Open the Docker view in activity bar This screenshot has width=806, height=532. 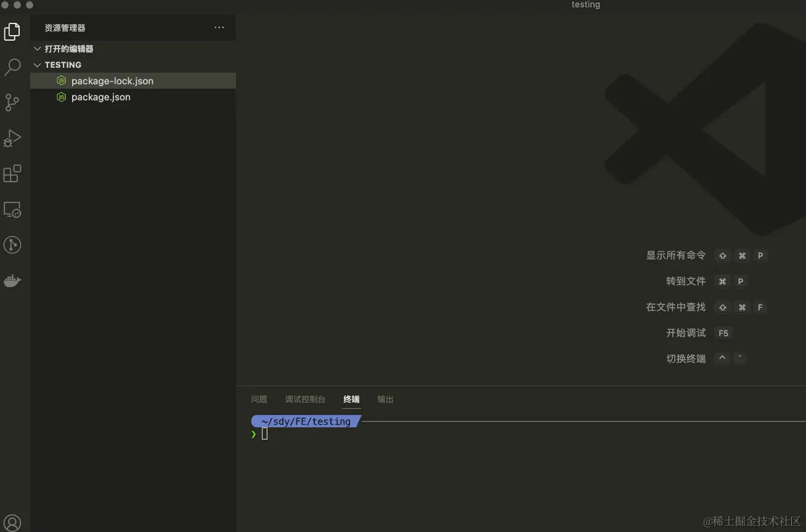[12, 281]
